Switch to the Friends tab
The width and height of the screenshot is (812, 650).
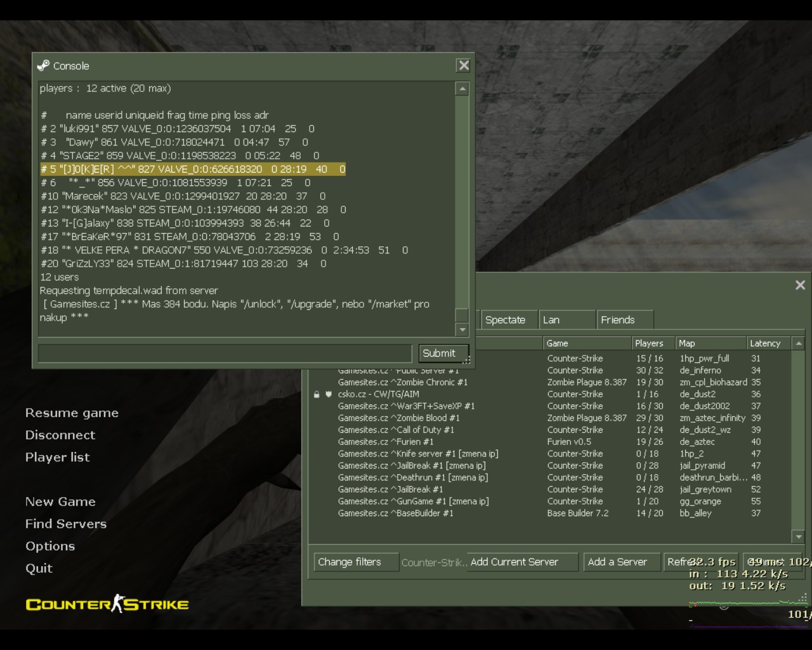pos(625,320)
